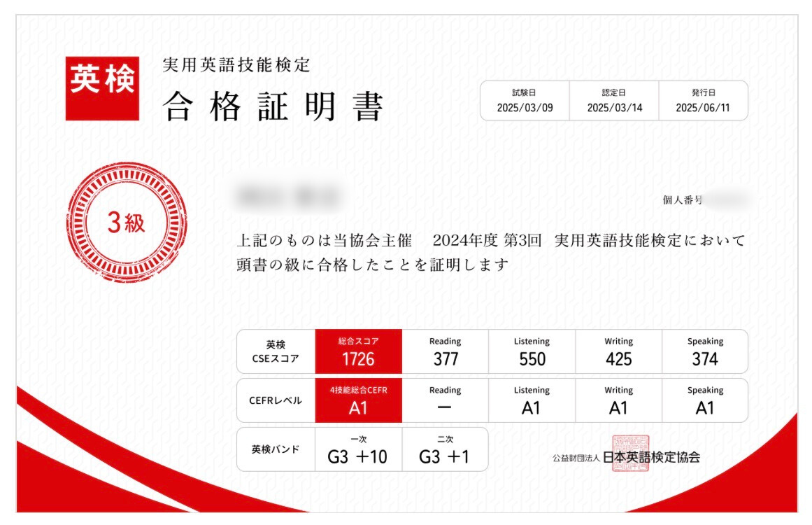This screenshot has height=525, width=812.
Task: Select the 発行日 date cell 2025/06/11
Action: pyautogui.click(x=703, y=101)
